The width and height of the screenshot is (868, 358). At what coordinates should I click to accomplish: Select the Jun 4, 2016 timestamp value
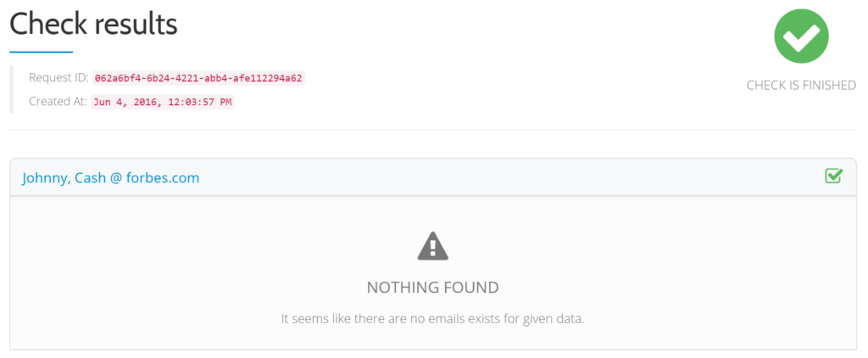click(x=163, y=102)
